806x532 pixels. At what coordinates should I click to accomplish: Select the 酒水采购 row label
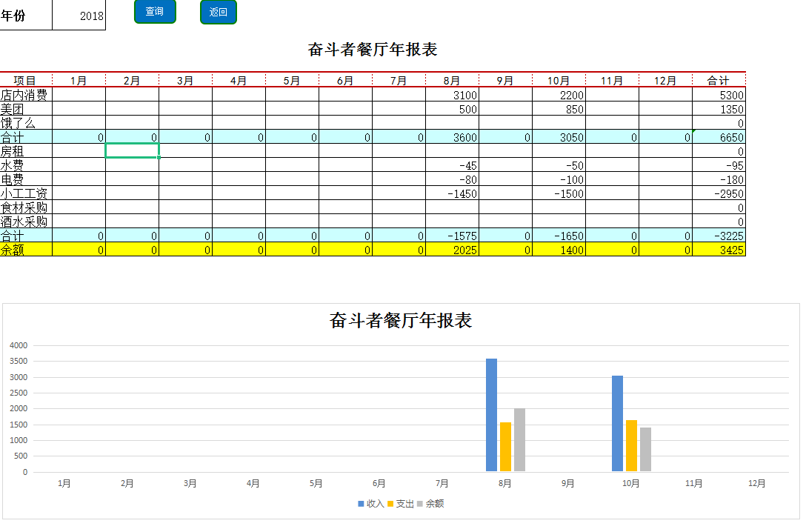point(26,222)
